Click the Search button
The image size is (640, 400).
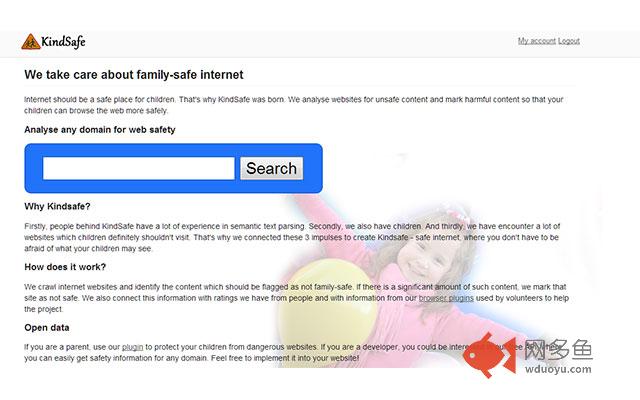click(x=271, y=168)
